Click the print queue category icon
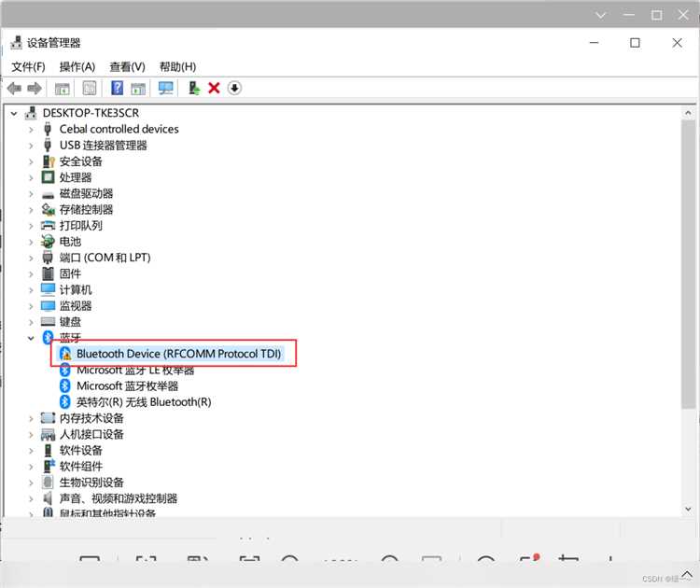700x588 pixels. [48, 226]
